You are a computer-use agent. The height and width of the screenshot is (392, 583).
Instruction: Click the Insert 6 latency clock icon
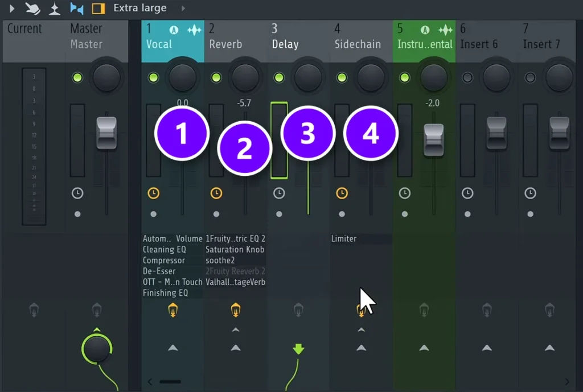click(x=467, y=193)
